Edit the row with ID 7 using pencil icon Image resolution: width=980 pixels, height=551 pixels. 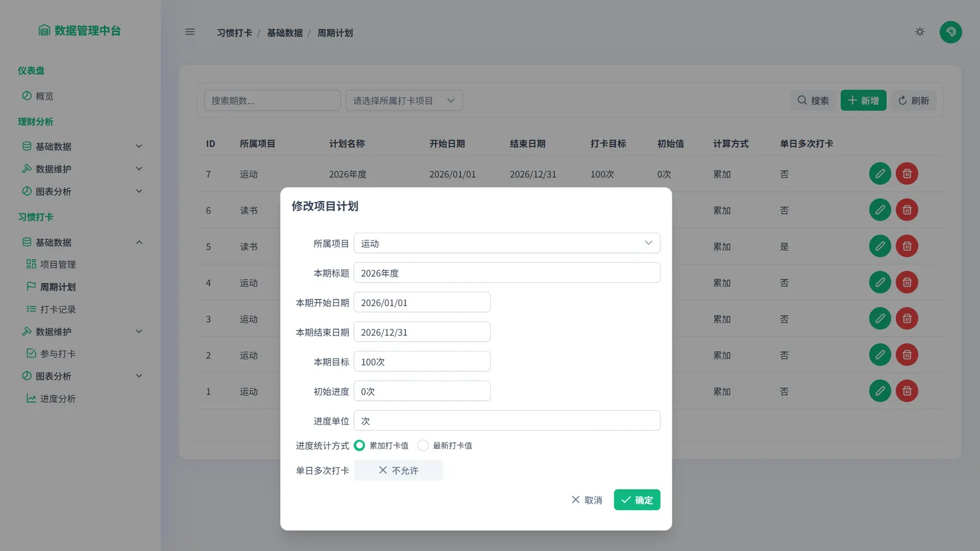pos(880,174)
